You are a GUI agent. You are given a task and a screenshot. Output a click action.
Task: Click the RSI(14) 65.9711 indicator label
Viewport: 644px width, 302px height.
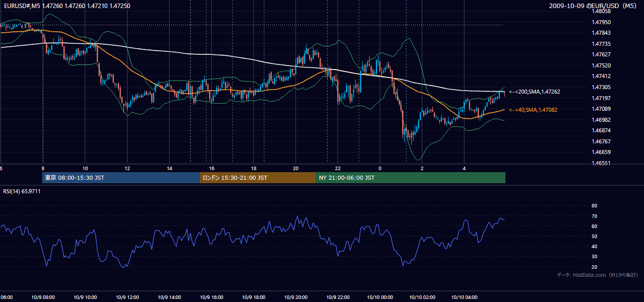tap(22, 191)
